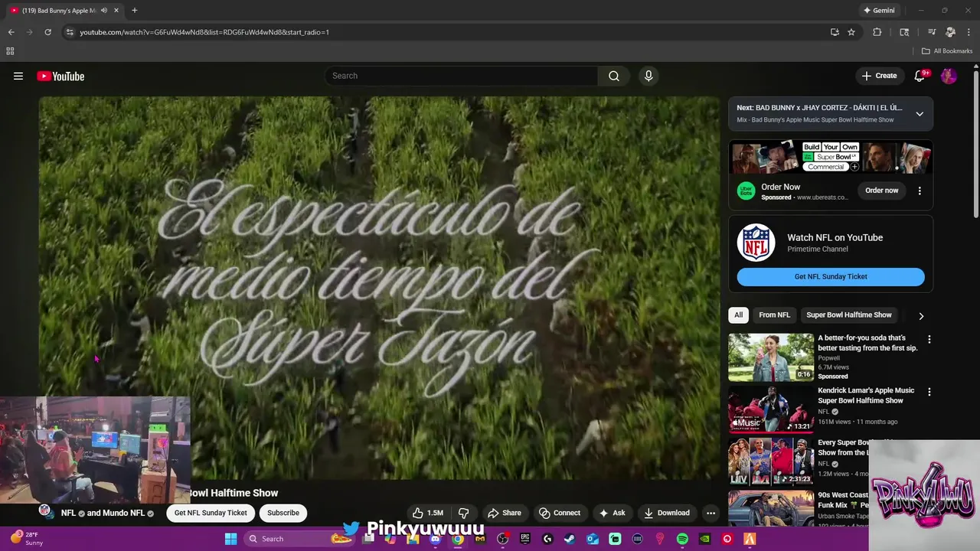Open the NFL channel link under video

coord(69,514)
